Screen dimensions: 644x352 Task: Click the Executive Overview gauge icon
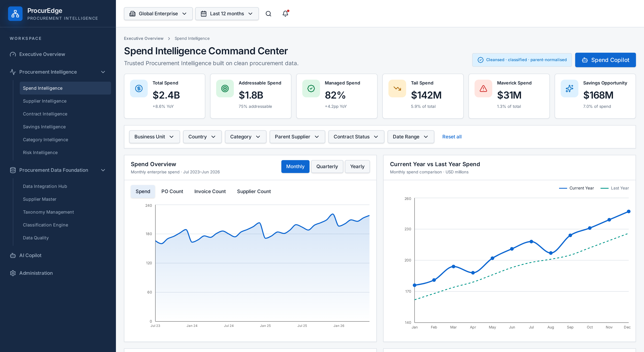point(13,54)
